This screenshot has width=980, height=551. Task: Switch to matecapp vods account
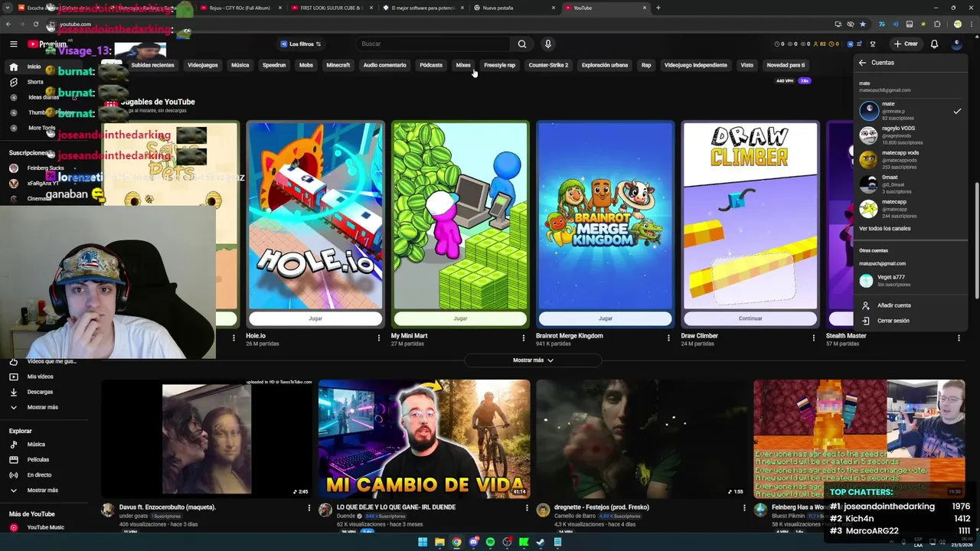pyautogui.click(x=911, y=160)
